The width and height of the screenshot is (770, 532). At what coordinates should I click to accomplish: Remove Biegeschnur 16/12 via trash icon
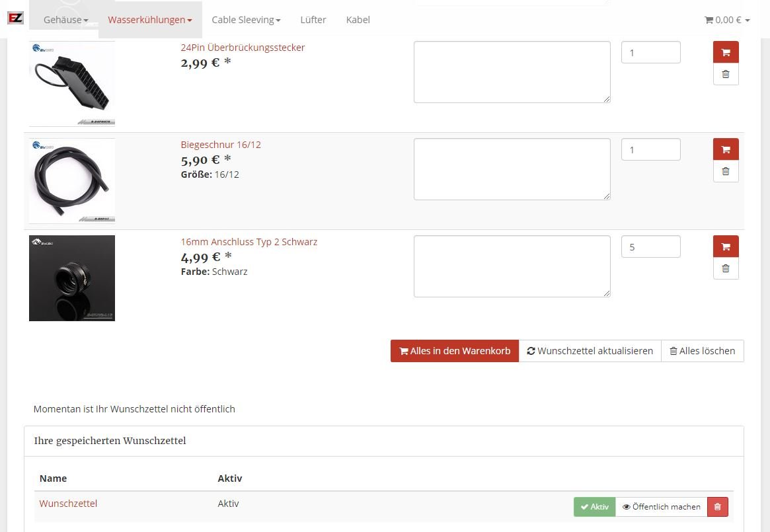pos(726,171)
